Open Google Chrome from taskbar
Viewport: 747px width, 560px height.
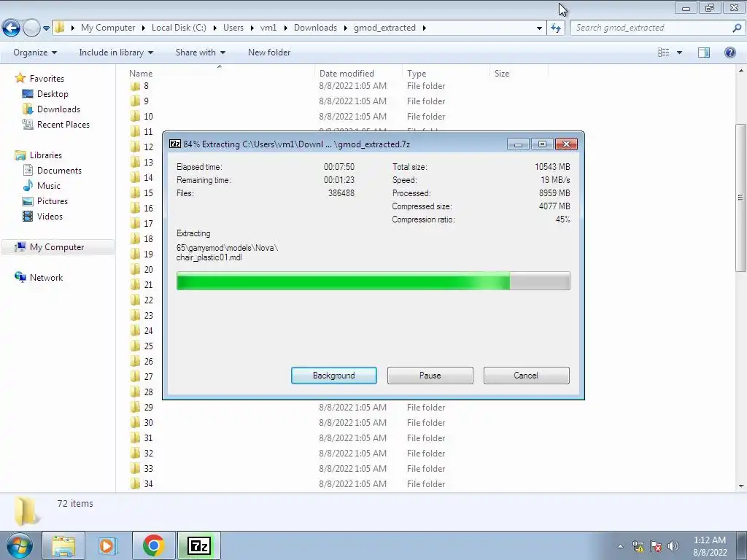pos(153,545)
